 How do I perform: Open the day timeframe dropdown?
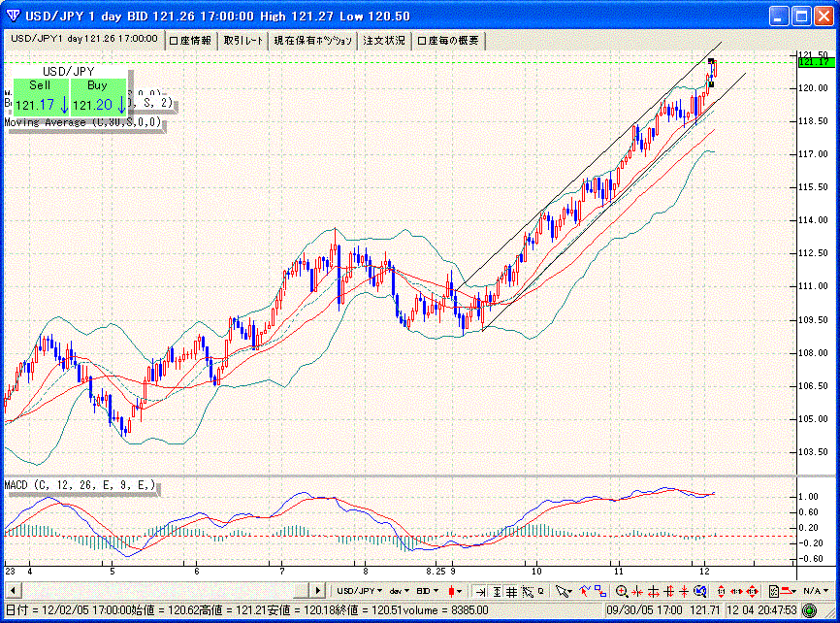click(399, 590)
